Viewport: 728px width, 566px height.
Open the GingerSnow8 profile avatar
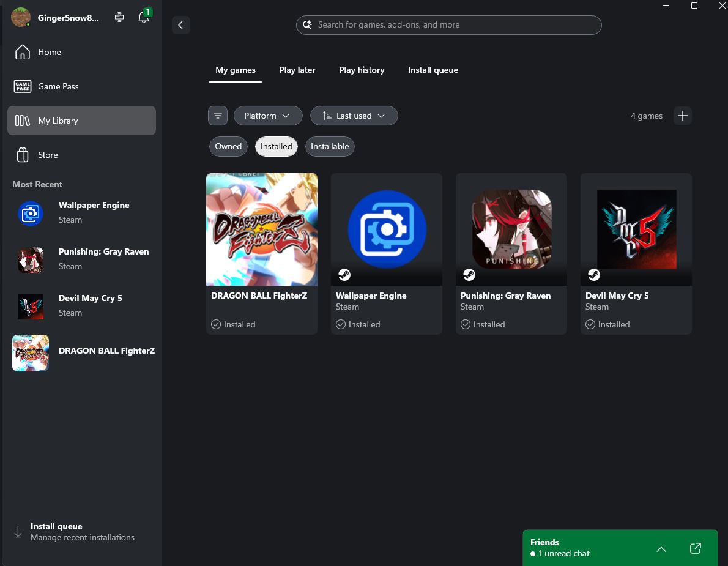pyautogui.click(x=21, y=17)
